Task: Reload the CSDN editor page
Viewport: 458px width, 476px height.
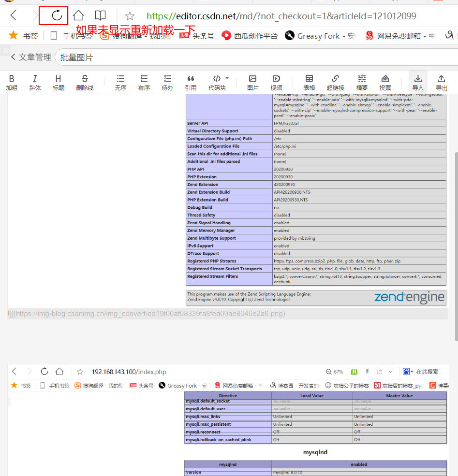Action: point(57,15)
